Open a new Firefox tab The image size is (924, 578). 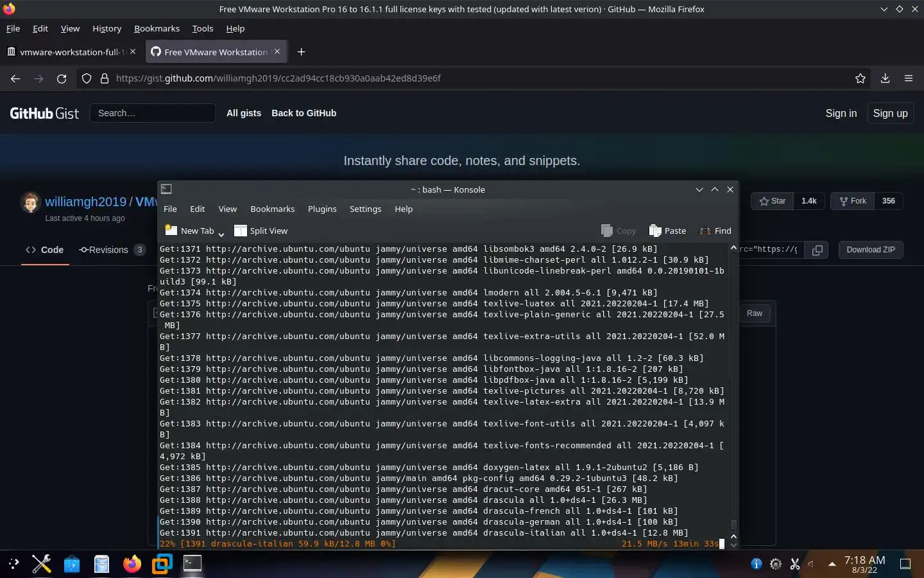tap(302, 52)
